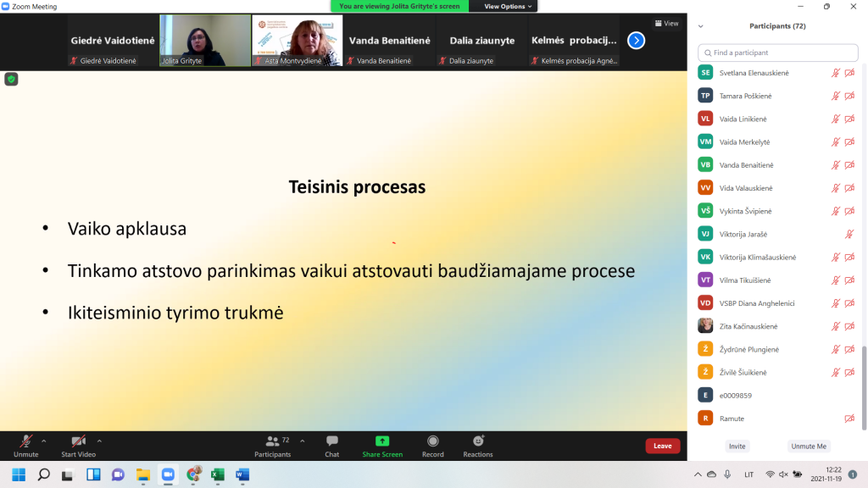Expand audio options arrow next to Unmute
The image size is (868, 488).
(44, 441)
